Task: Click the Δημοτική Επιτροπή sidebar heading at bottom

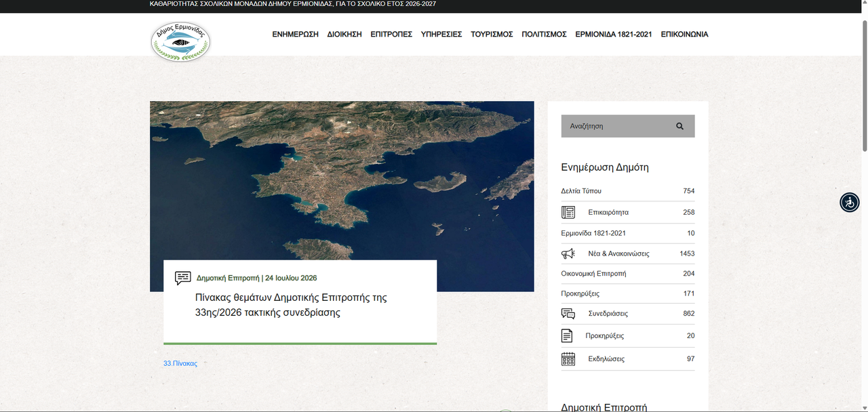Action: pyautogui.click(x=604, y=407)
